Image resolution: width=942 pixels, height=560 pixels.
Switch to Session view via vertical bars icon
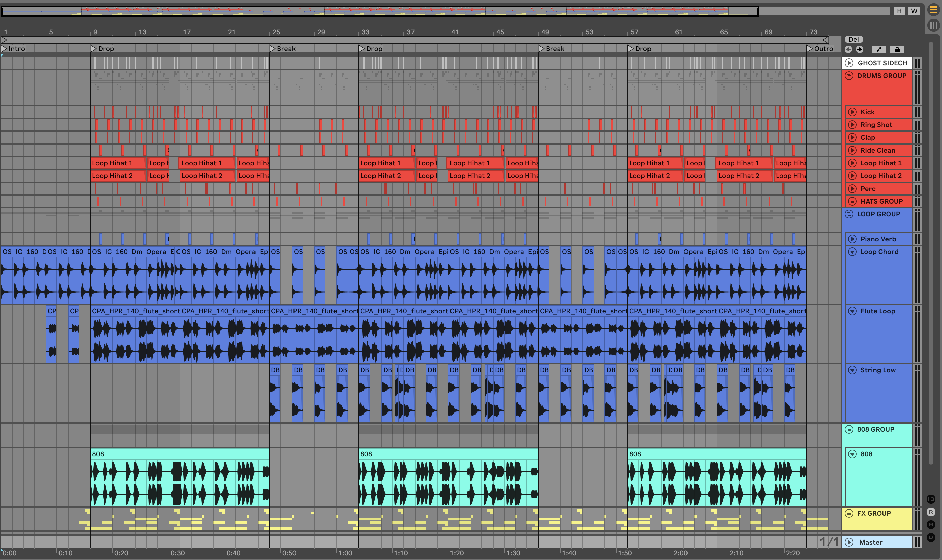(933, 25)
